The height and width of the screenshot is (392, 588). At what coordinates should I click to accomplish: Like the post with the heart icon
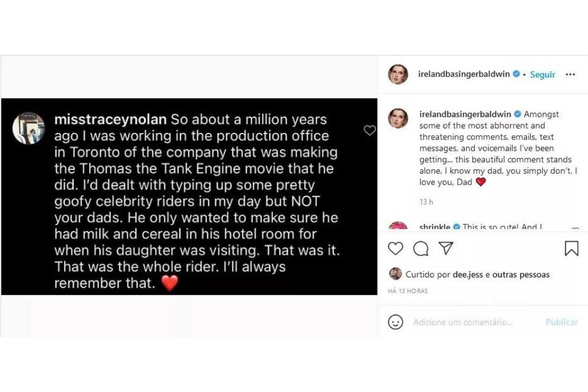pos(395,248)
